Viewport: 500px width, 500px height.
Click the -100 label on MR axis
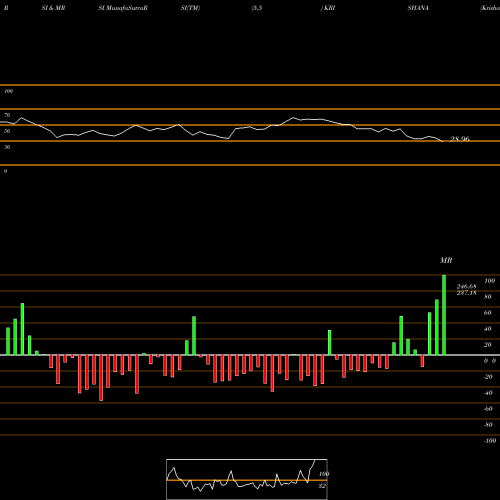[489, 441]
